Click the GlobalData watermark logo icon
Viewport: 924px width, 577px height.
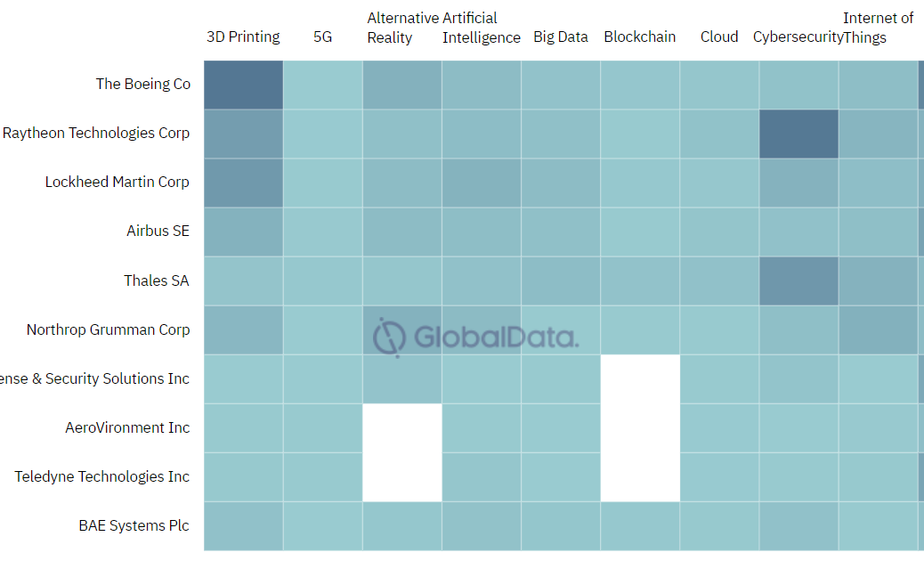(389, 337)
